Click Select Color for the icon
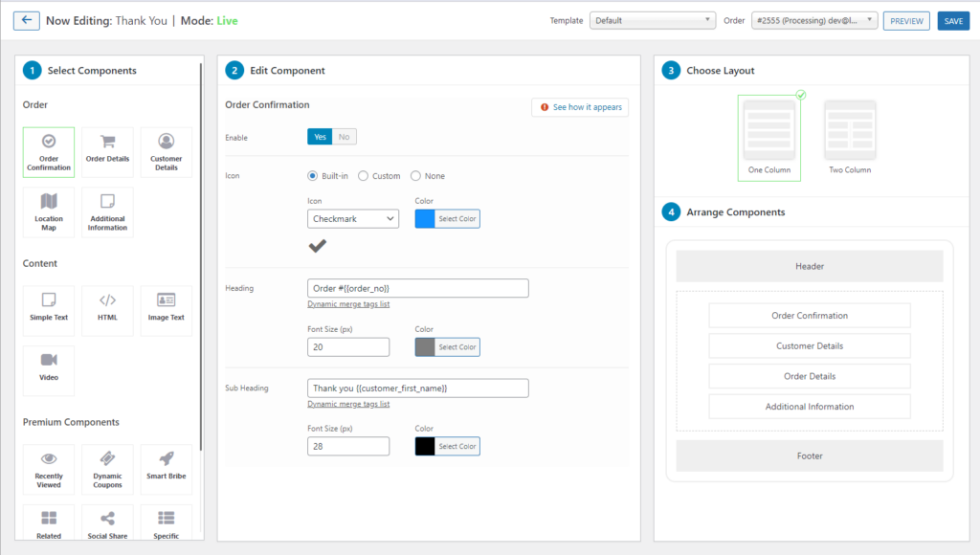 pos(457,219)
